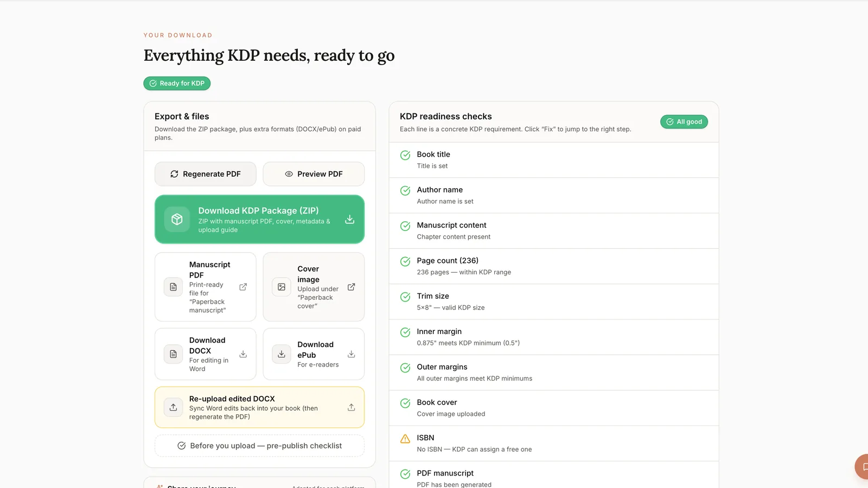This screenshot has height=488, width=868.
Task: Click the document icon on Download DOCX card
Action: tap(173, 354)
